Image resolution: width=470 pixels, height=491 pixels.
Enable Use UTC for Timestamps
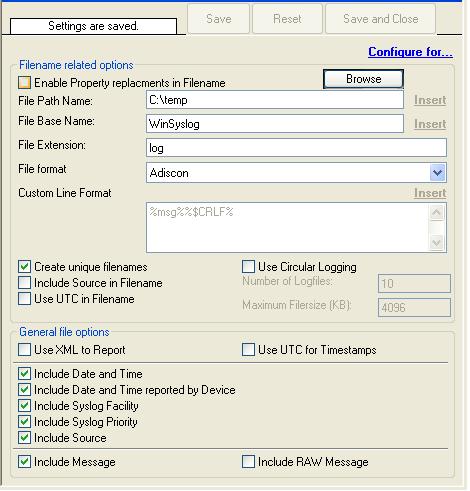[x=248, y=350]
